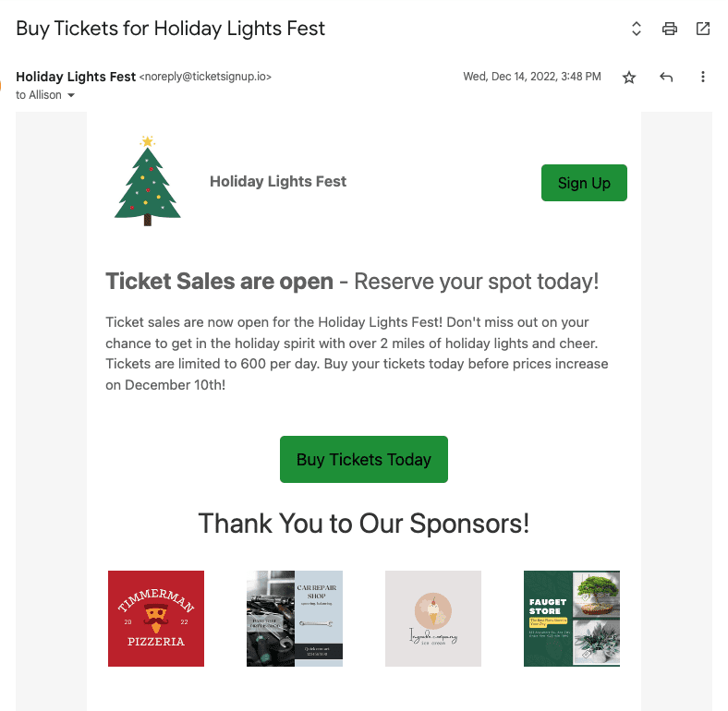Open the Car Repair Shop sponsor image
Image resolution: width=728 pixels, height=711 pixels.
(295, 619)
